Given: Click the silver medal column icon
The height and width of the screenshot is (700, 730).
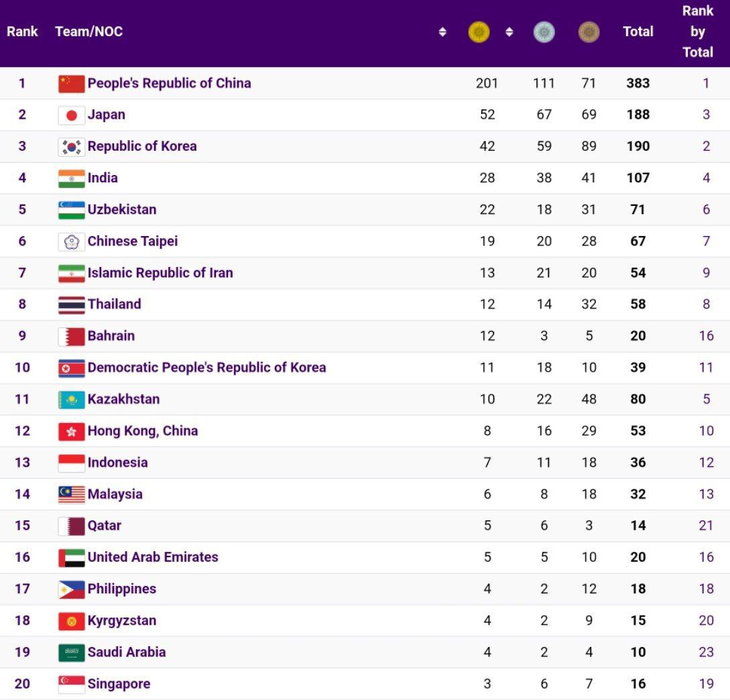Looking at the screenshot, I should pos(544,32).
